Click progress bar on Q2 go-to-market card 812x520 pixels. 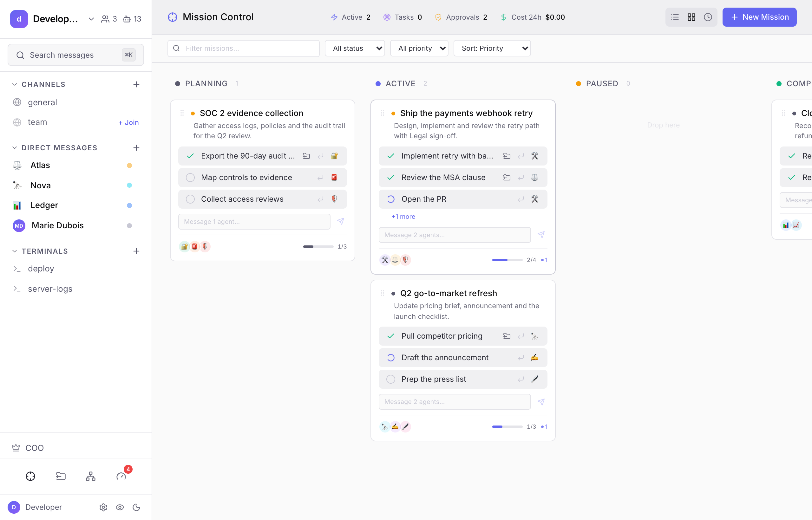(x=507, y=427)
